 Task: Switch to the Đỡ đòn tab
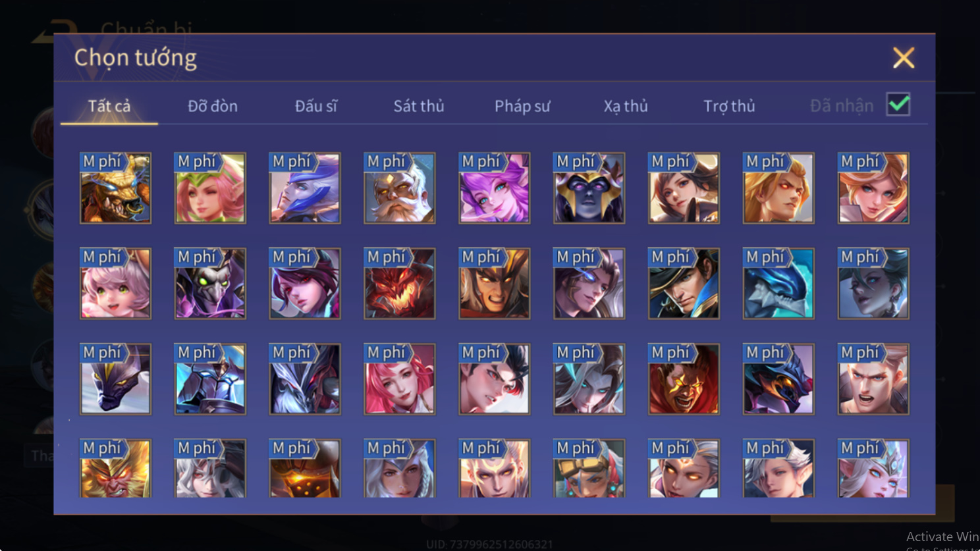pyautogui.click(x=213, y=106)
